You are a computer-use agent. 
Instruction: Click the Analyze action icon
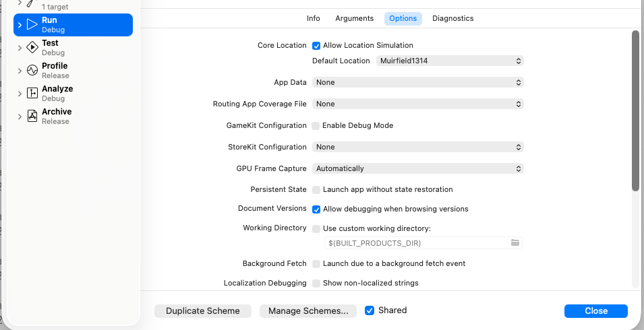(x=32, y=94)
